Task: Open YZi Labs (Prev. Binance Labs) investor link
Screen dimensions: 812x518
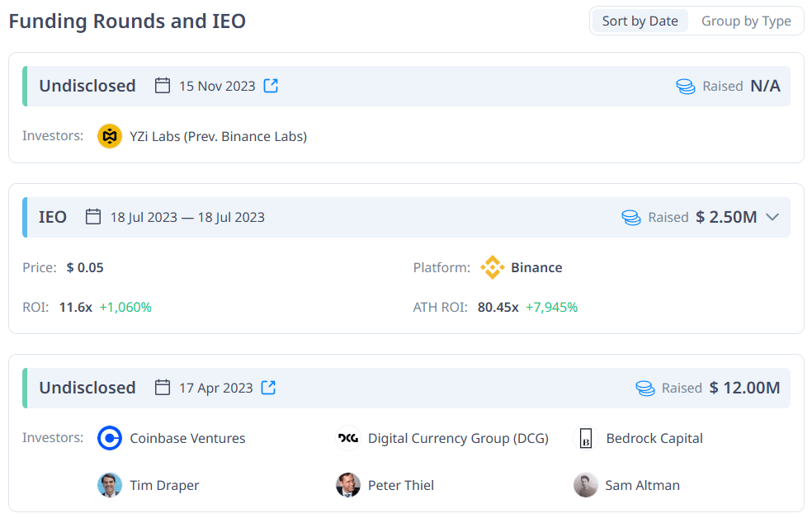Action: tap(218, 136)
